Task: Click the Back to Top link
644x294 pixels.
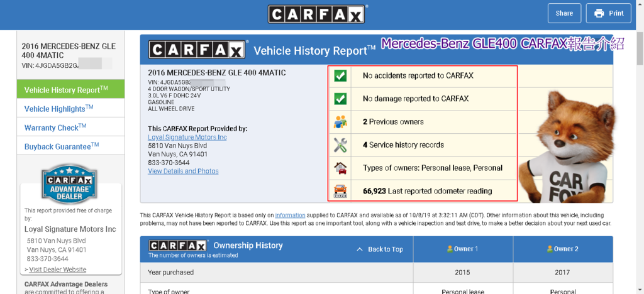Action: click(379, 249)
